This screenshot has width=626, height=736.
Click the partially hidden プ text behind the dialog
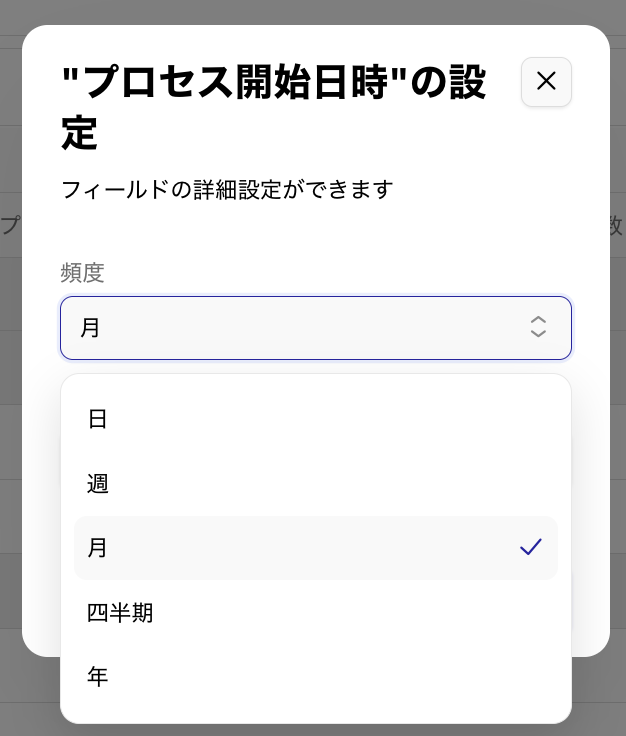(9, 225)
